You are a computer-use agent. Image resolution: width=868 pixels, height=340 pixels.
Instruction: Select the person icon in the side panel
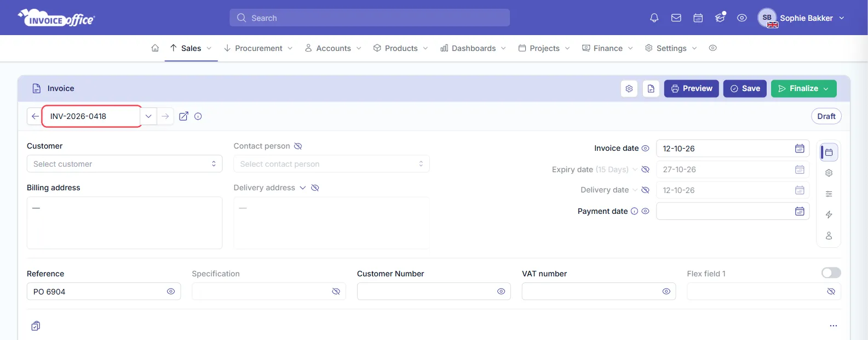[x=829, y=235]
